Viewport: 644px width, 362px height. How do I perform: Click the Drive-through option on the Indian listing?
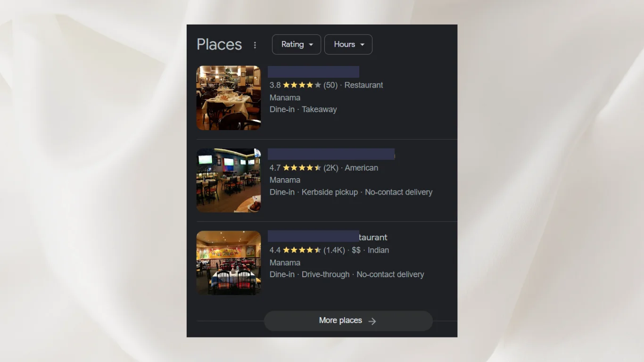(326, 274)
